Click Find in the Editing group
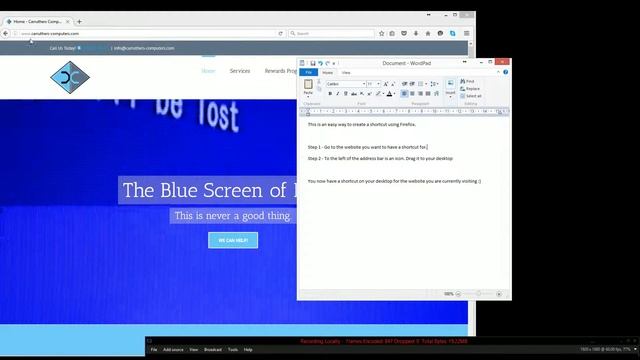The height and width of the screenshot is (360, 640). pyautogui.click(x=467, y=81)
